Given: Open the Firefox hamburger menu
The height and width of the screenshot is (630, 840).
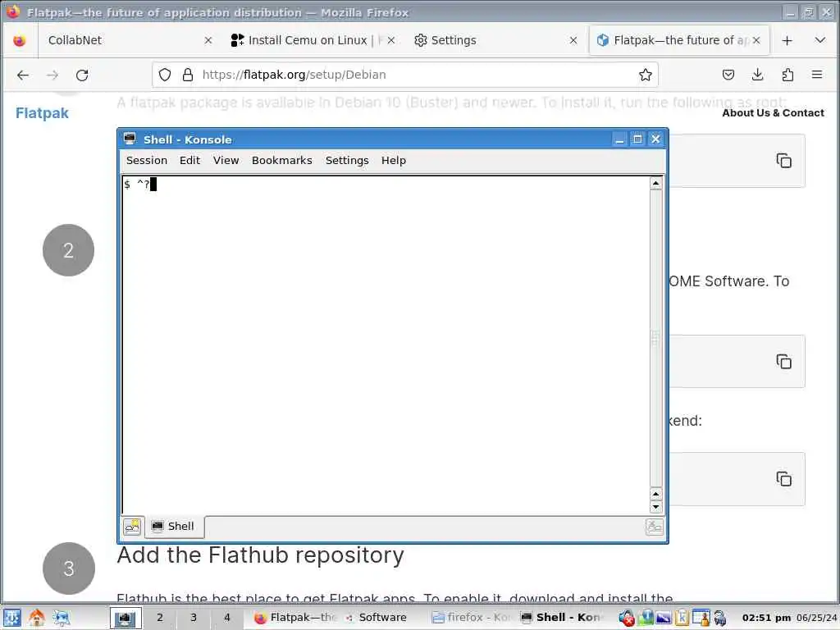Looking at the screenshot, I should pos(817,75).
